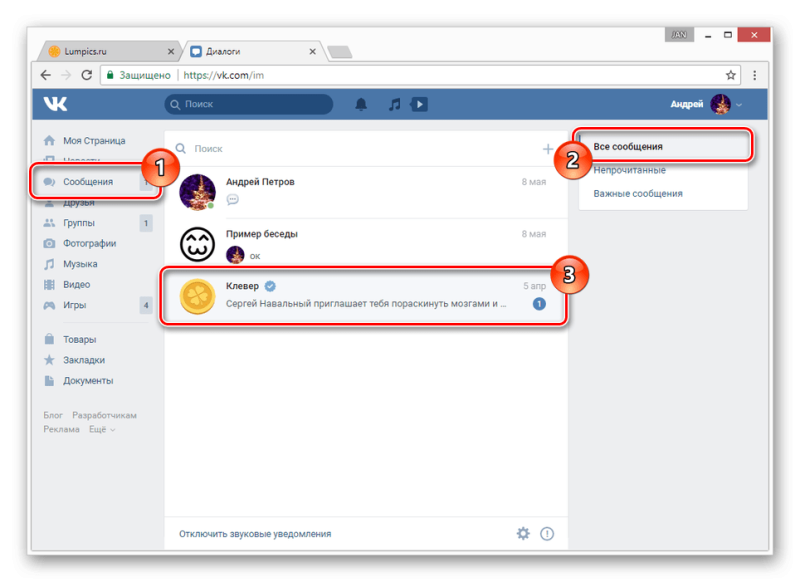Open Закладки in the sidebar
Viewport: 800px width, 582px height.
click(x=84, y=360)
